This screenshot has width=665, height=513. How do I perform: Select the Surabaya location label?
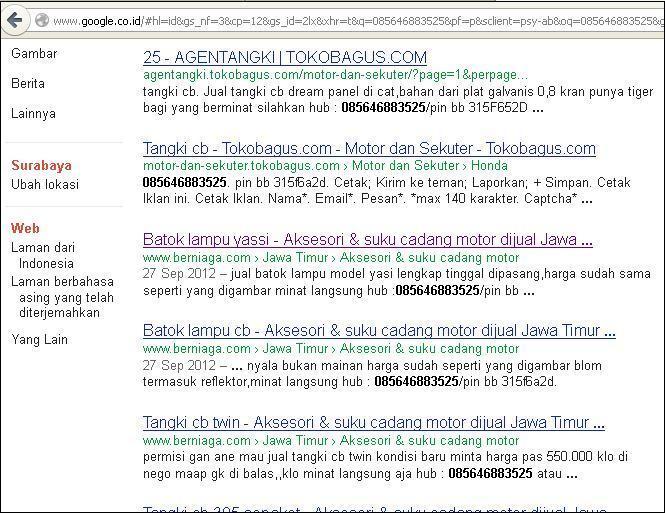point(41,165)
